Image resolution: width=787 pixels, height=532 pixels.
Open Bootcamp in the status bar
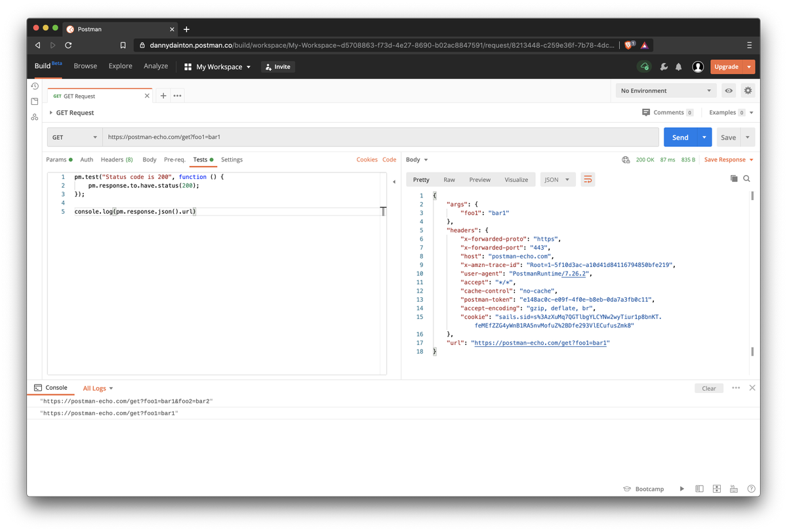coord(643,489)
